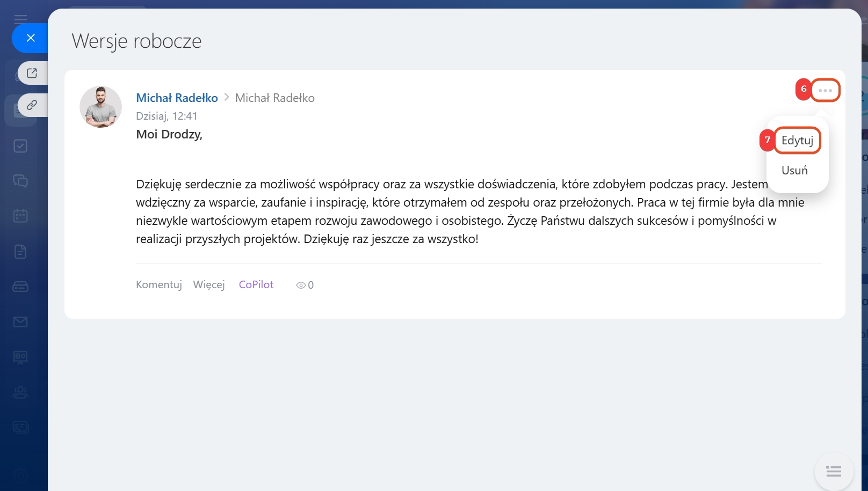
Task: Open the chat bubbles icon in sidebar
Action: [x=20, y=181]
